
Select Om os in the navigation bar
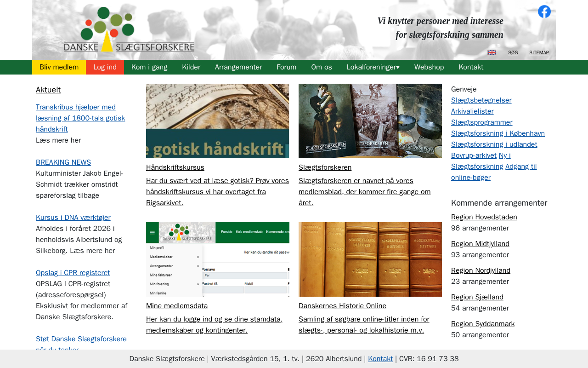tap(322, 67)
